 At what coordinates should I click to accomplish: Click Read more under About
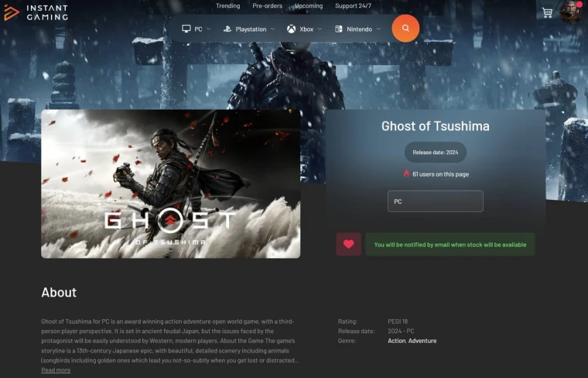click(x=56, y=370)
